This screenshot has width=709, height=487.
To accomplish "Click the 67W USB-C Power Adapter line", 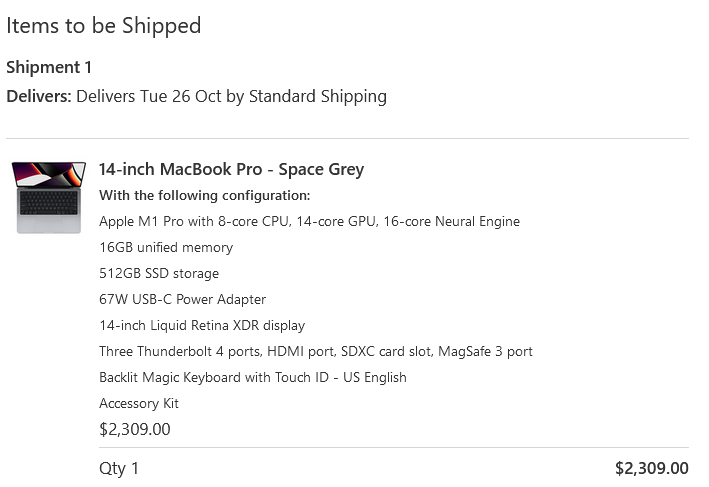I will click(182, 299).
